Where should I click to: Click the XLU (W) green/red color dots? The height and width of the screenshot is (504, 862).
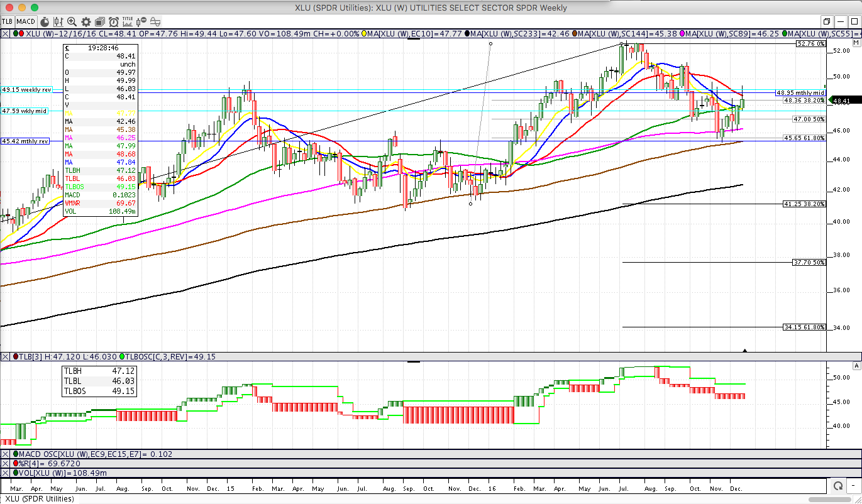pos(17,33)
